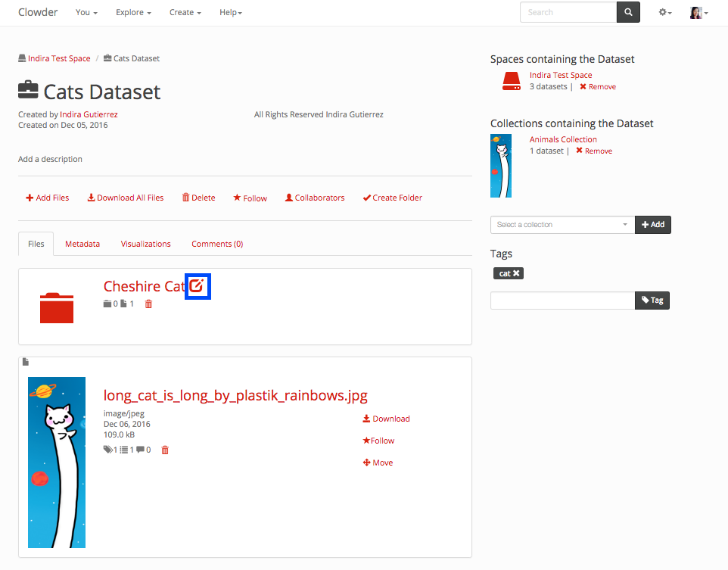Click the Create Folder action
This screenshot has height=570, width=728.
tap(393, 198)
